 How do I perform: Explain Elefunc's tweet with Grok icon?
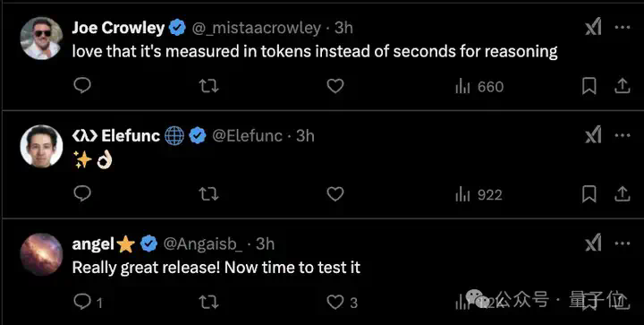[593, 135]
